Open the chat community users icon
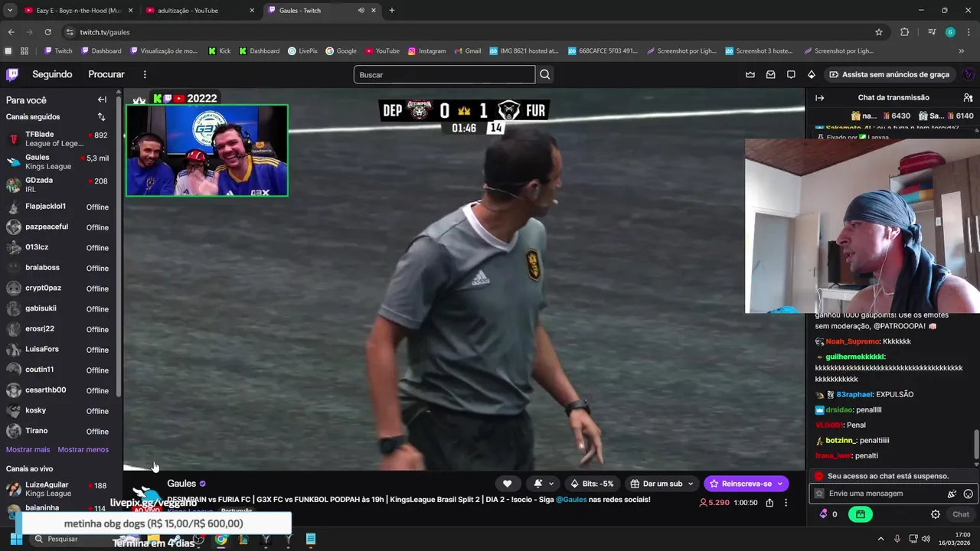 pyautogui.click(x=968, y=98)
